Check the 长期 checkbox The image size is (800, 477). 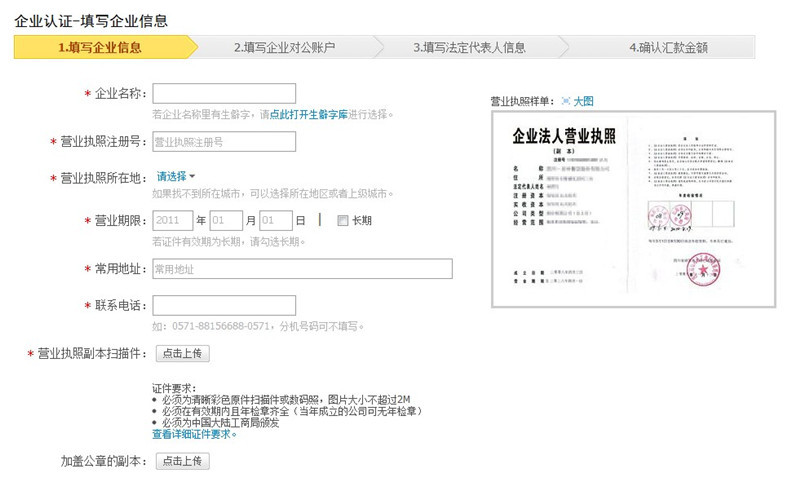click(x=342, y=220)
